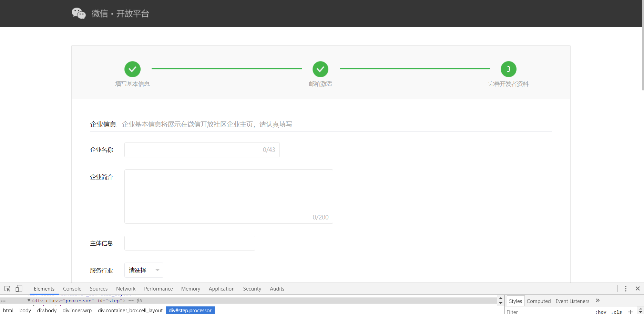Click the email activation checkmark icon
This screenshot has width=644, height=314.
click(320, 69)
